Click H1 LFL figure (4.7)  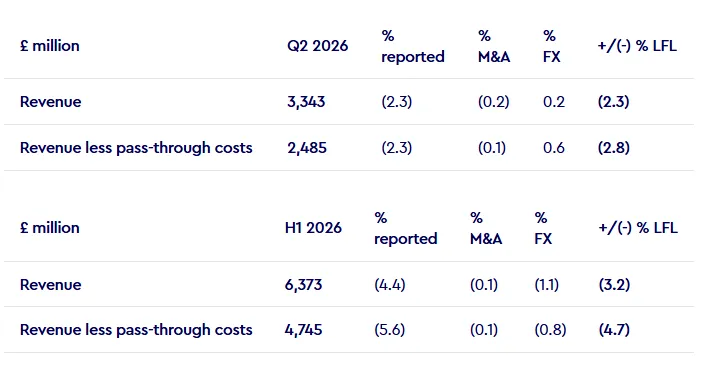pos(614,330)
